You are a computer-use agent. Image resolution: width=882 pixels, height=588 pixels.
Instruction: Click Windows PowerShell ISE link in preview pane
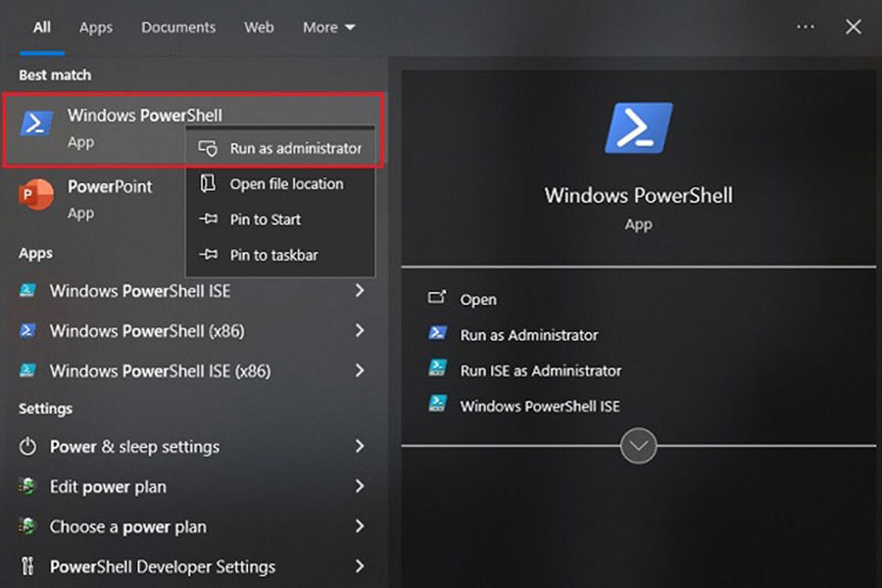(x=540, y=406)
